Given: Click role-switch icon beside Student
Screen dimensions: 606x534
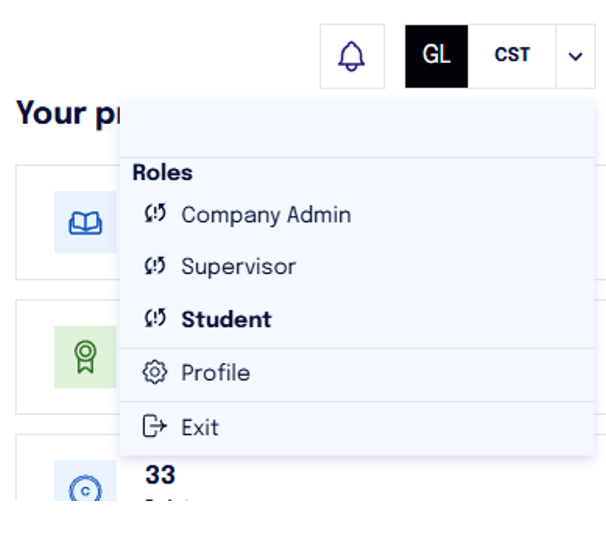Looking at the screenshot, I should [155, 318].
